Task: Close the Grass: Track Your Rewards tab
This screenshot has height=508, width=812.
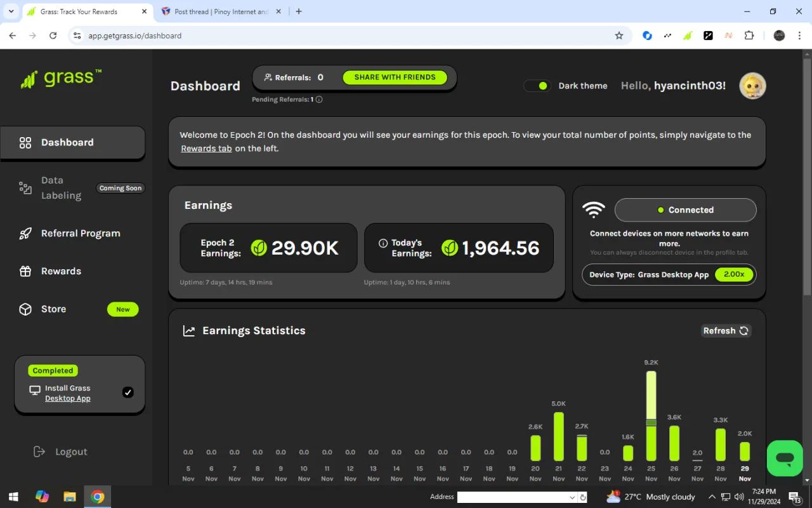Action: pyautogui.click(x=144, y=11)
